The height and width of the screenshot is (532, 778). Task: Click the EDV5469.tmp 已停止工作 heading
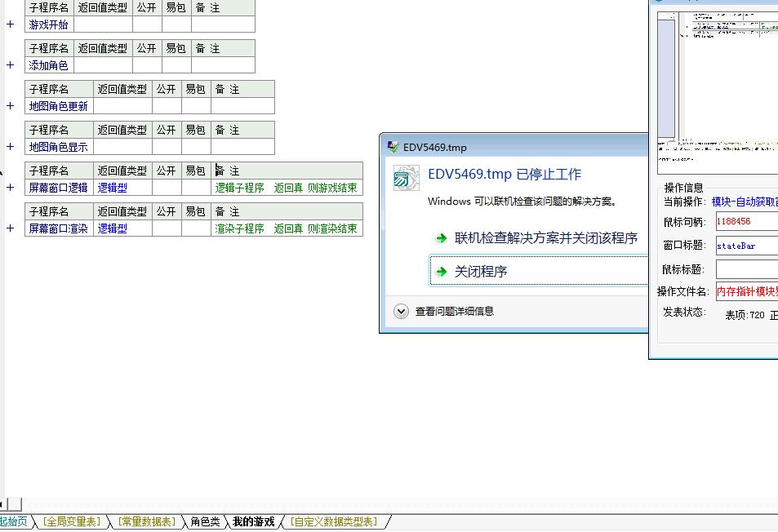pyautogui.click(x=505, y=174)
